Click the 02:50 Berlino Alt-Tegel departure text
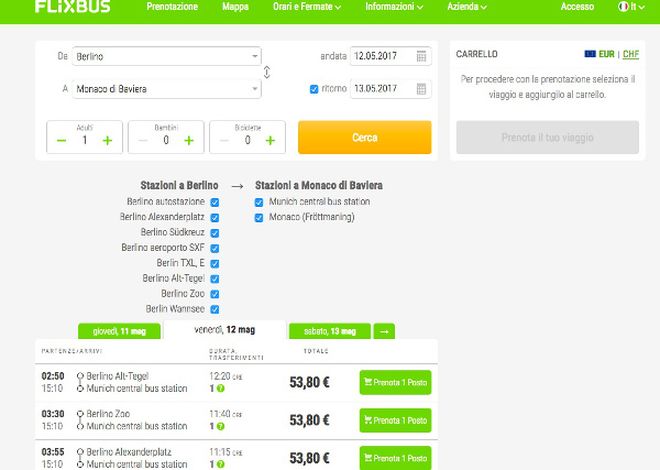 [x=117, y=376]
